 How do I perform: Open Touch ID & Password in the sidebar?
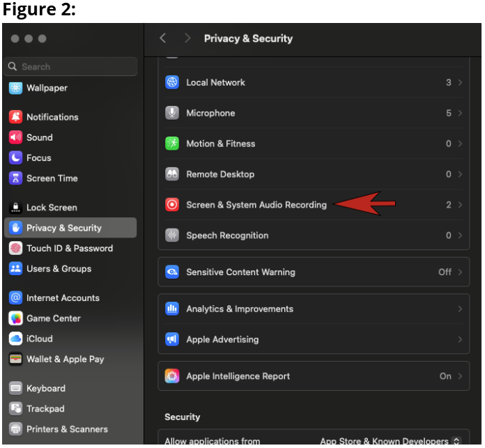69,248
